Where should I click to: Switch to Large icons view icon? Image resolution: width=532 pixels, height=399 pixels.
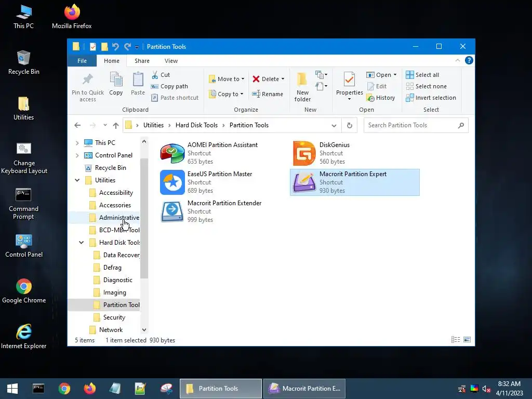[467, 340]
